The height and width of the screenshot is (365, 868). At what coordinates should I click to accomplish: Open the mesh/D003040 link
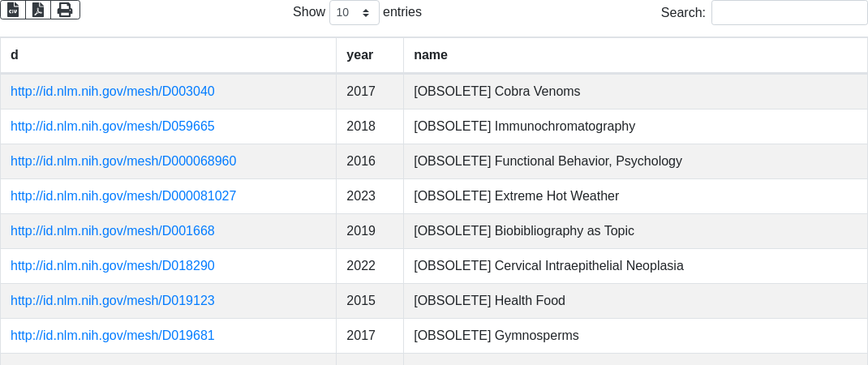(113, 92)
